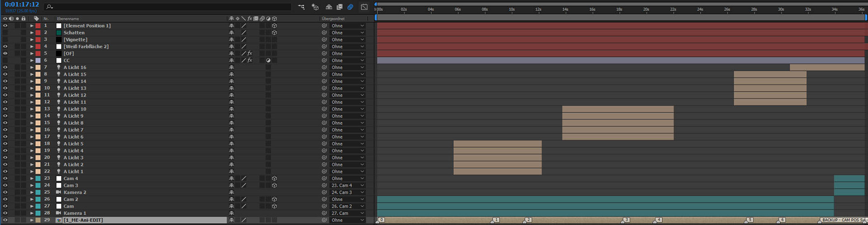Enable frame blending for composition
Image resolution: width=868 pixels, height=225 pixels.
(x=340, y=7)
